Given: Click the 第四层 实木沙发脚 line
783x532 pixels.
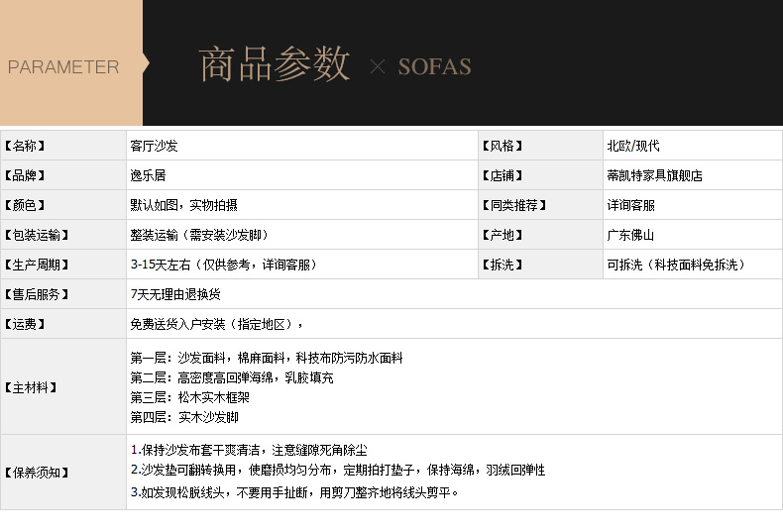Looking at the screenshot, I should pyautogui.click(x=184, y=417).
